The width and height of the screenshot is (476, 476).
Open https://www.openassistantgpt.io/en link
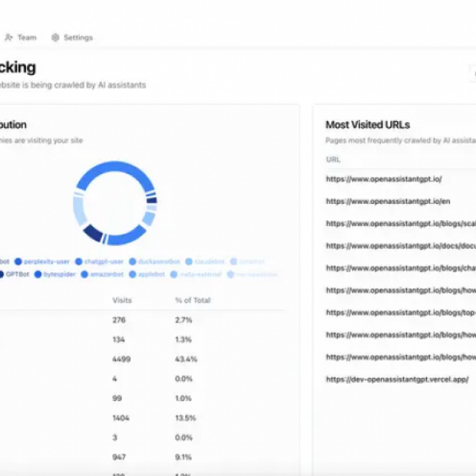tap(388, 202)
